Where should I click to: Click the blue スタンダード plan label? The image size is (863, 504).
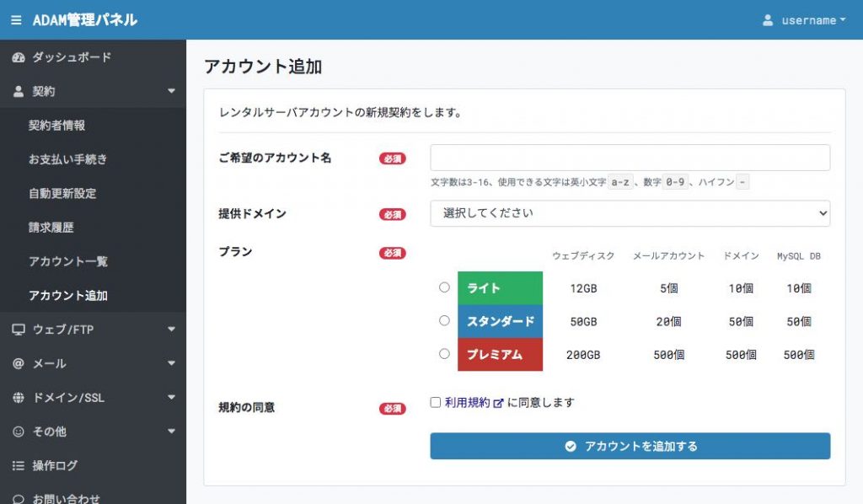coord(500,321)
